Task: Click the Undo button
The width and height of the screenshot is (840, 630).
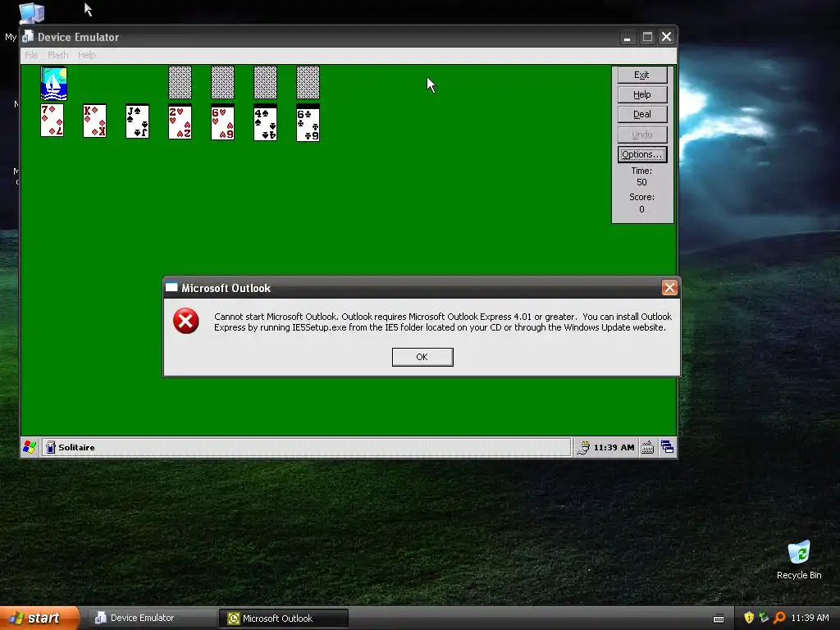Action: 641,135
